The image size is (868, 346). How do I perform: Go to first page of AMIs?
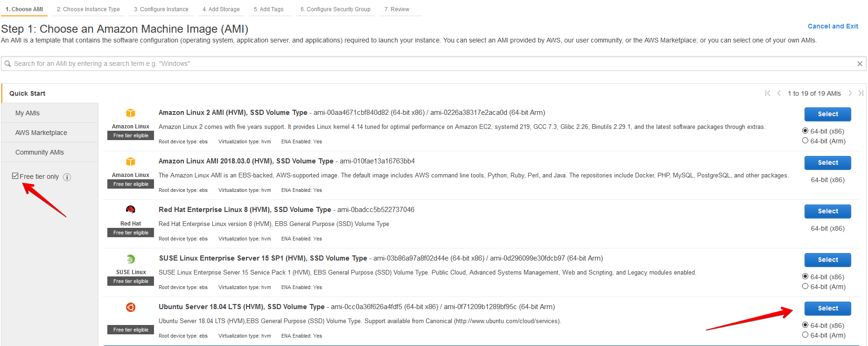tap(768, 93)
